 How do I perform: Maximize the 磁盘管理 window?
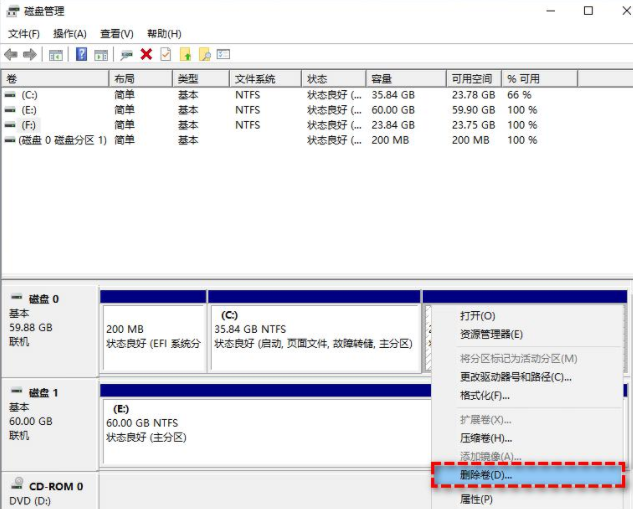click(x=588, y=11)
